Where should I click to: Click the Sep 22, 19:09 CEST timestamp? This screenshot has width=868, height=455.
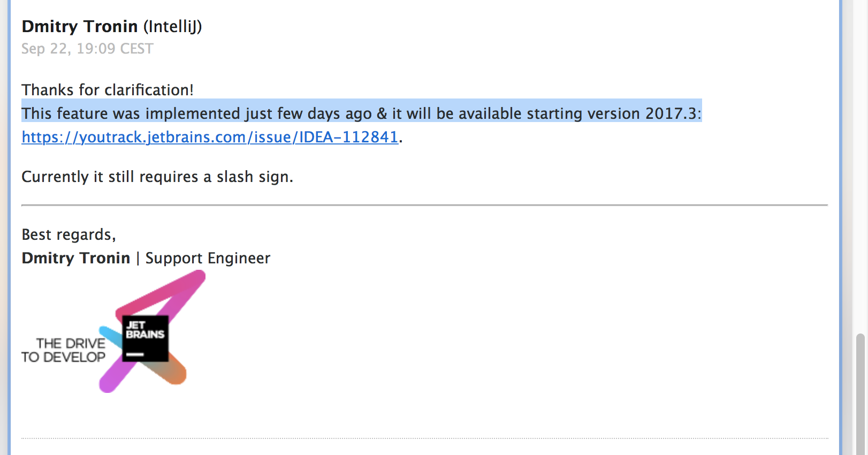tap(87, 49)
